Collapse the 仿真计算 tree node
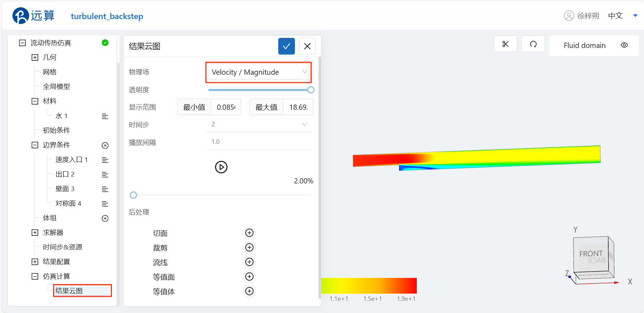This screenshot has width=644, height=313. tap(35, 276)
